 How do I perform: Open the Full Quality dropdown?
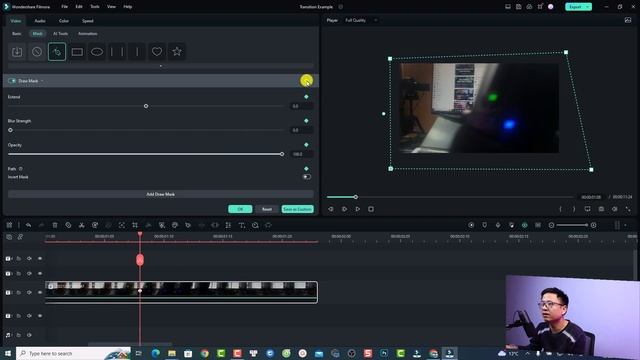pyautogui.click(x=361, y=20)
